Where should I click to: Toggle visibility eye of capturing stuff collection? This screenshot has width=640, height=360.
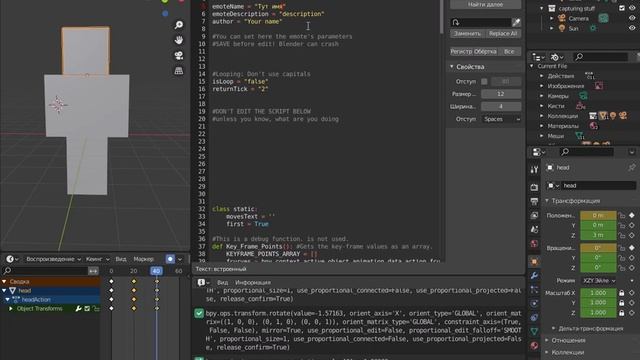pos(632,8)
